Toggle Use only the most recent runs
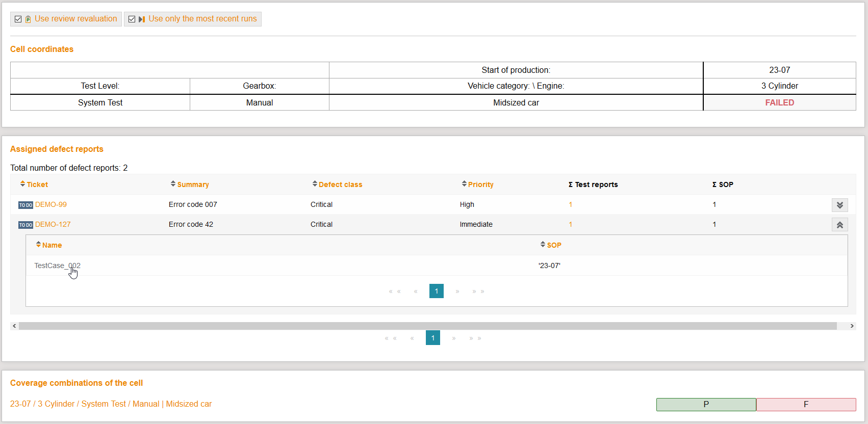This screenshot has height=424, width=868. (x=132, y=19)
